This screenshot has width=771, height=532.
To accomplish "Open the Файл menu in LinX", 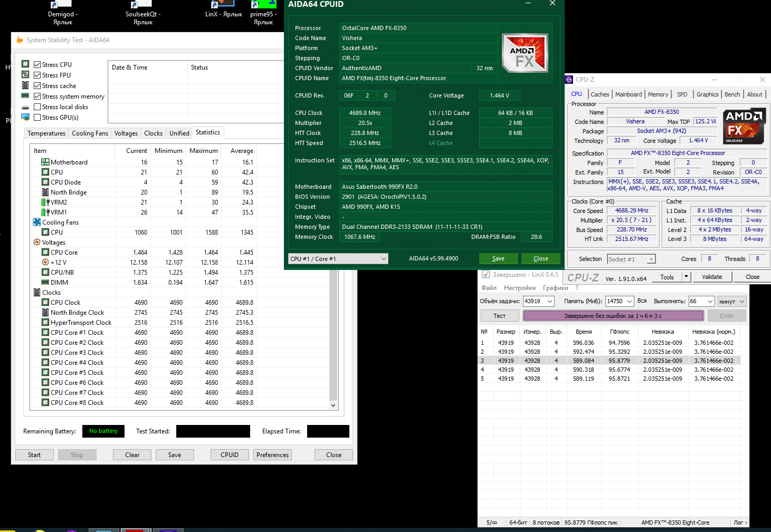I will 489,288.
